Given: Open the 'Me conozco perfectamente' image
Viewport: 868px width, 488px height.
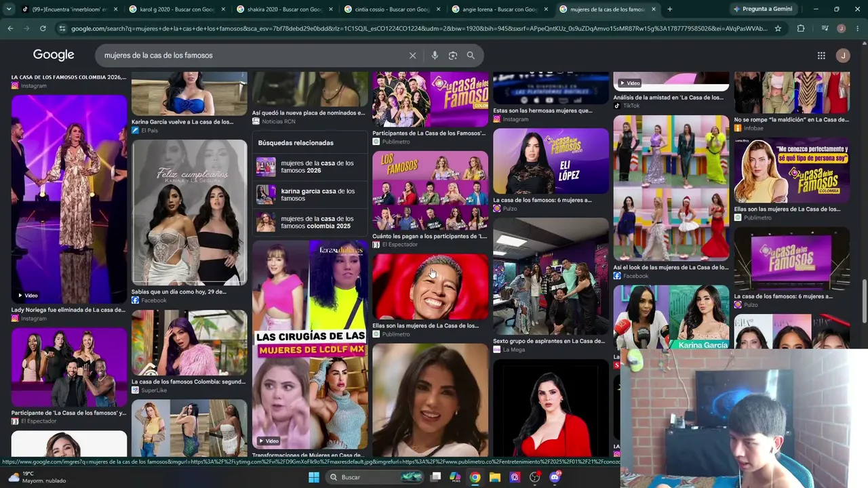Looking at the screenshot, I should (792, 169).
